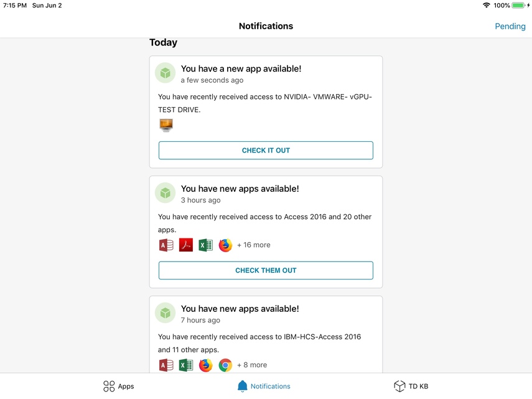The width and height of the screenshot is (532, 399).
Task: Click the Firefox icon in the 7 hours ago notification
Action: coord(205,365)
